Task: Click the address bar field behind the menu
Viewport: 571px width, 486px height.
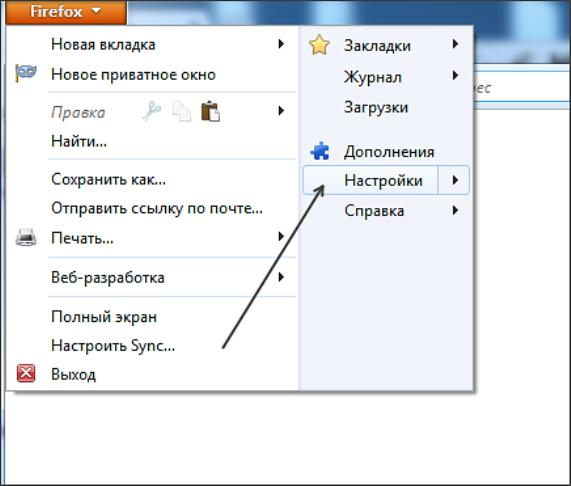Action: (x=521, y=88)
